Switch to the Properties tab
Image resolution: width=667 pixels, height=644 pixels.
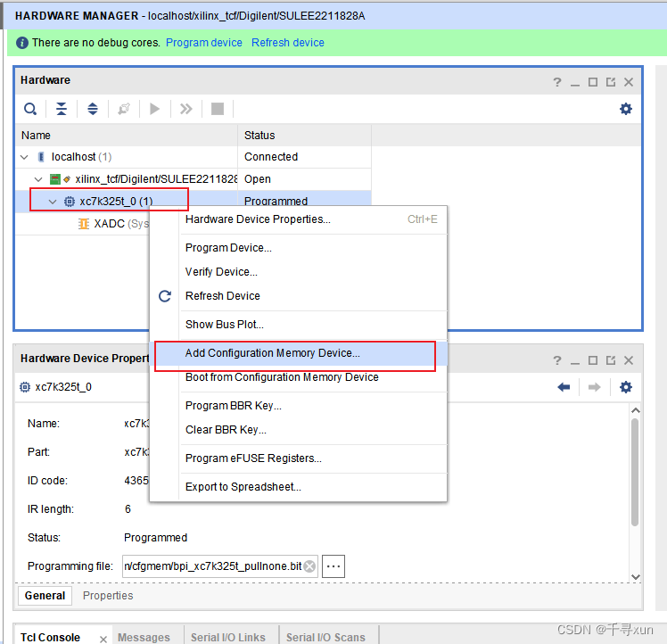108,596
